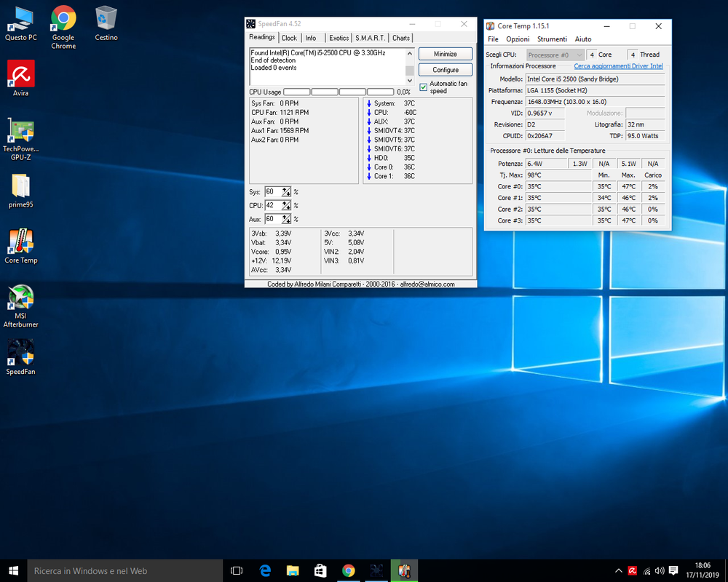Switch to the Readings tab in SpeedFan

pyautogui.click(x=262, y=37)
